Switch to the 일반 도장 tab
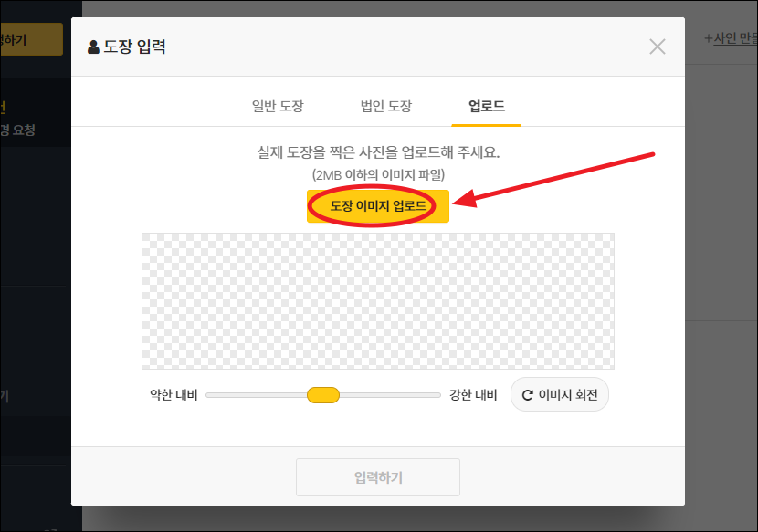This screenshot has width=758, height=532. click(278, 106)
